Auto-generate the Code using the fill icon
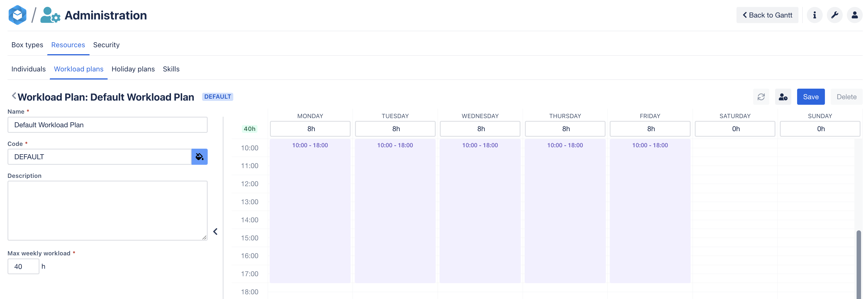 pyautogui.click(x=199, y=156)
